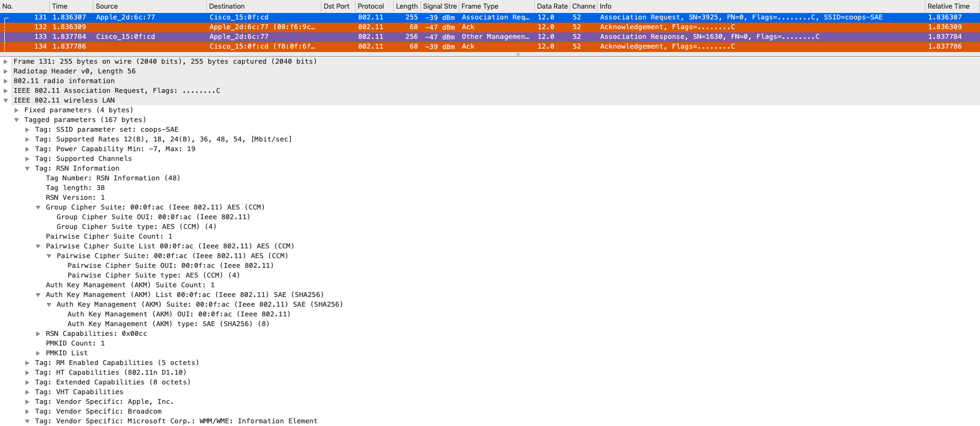Collapse the IEEE 802.11 wireless LAN section
980x426 pixels.
tap(6, 100)
